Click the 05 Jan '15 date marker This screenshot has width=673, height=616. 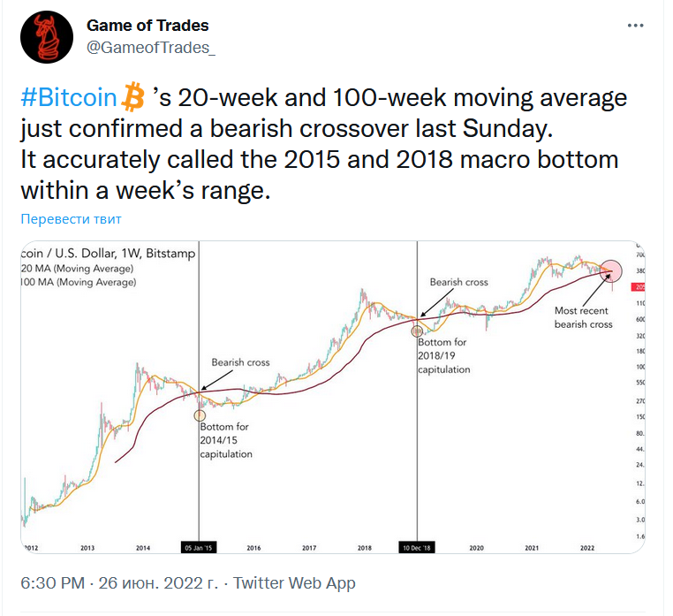199,547
